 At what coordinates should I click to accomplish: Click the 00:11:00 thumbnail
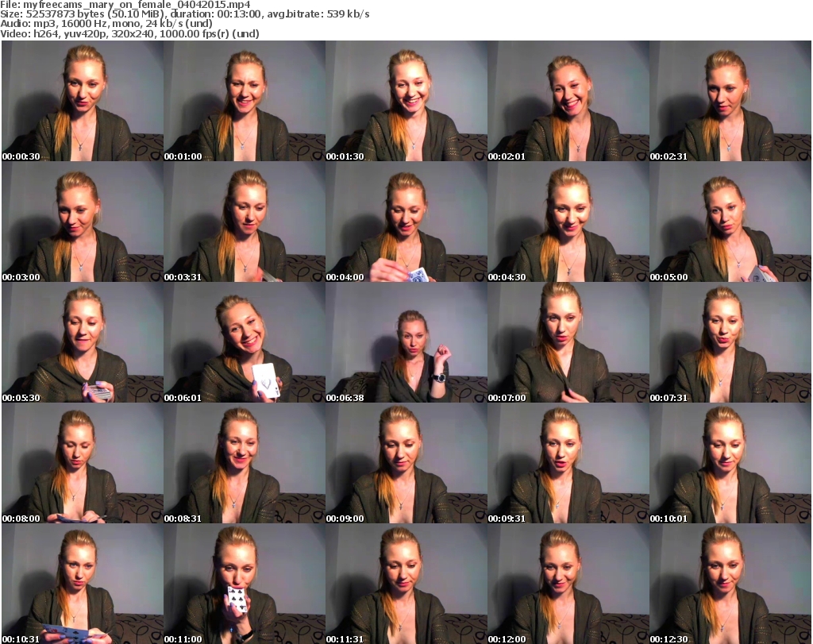(245, 584)
